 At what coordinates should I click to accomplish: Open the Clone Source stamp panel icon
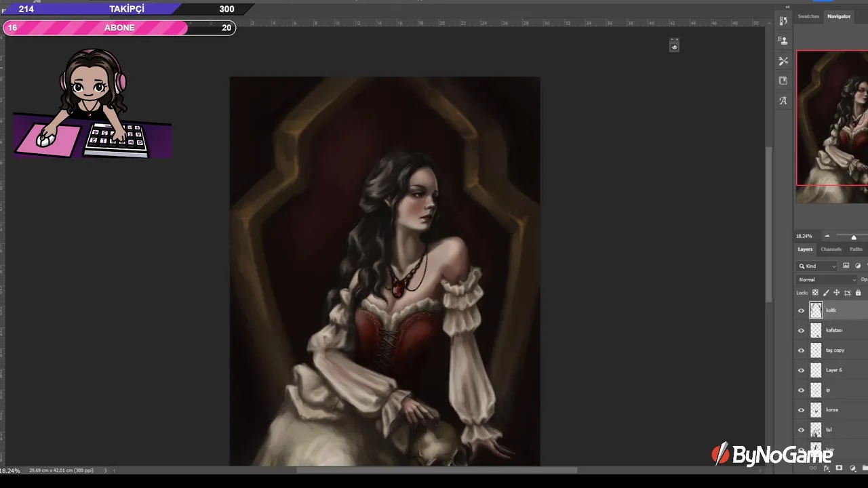point(783,41)
